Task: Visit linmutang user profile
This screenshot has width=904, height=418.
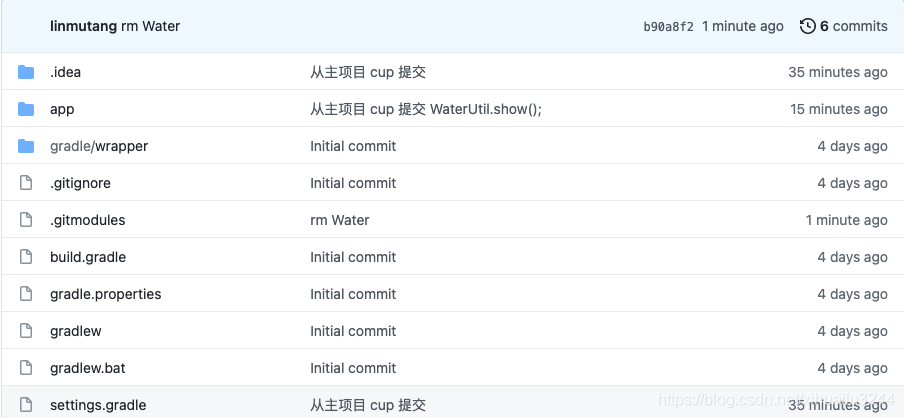Action: click(83, 26)
